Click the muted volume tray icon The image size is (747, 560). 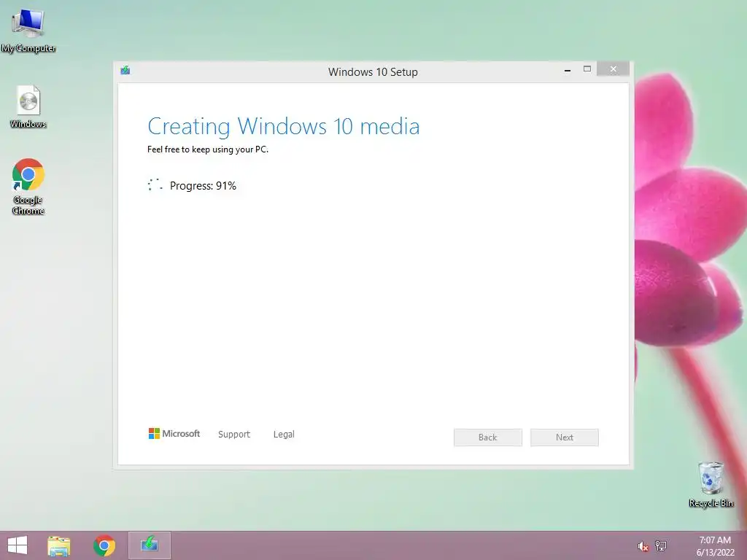pyautogui.click(x=643, y=546)
